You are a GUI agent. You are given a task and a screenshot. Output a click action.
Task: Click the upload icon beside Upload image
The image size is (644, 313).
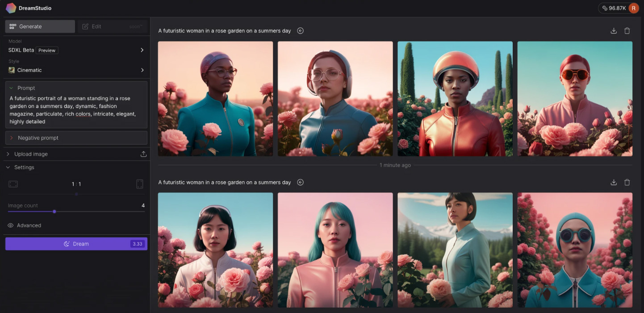coord(143,154)
